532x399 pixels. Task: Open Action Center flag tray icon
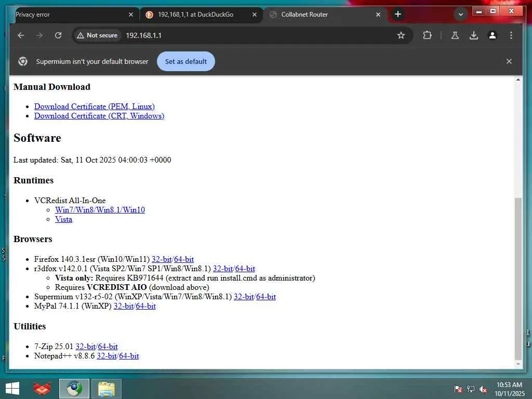point(458,389)
